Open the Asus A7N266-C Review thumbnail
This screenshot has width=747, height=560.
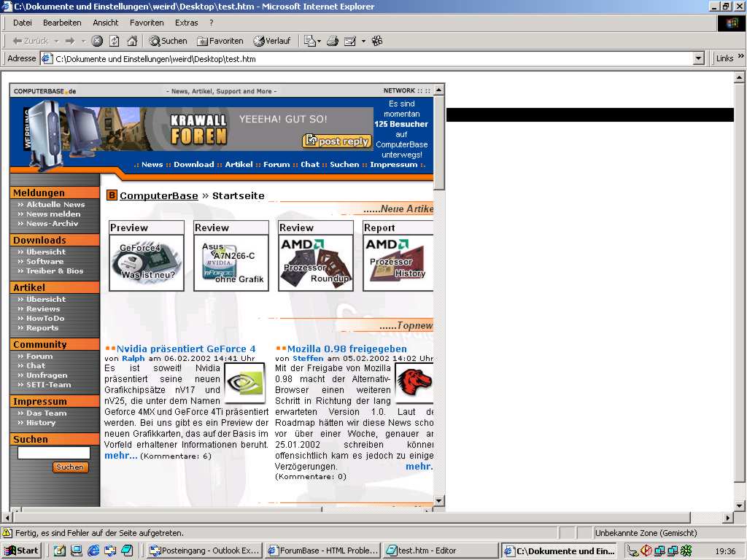pos(231,262)
